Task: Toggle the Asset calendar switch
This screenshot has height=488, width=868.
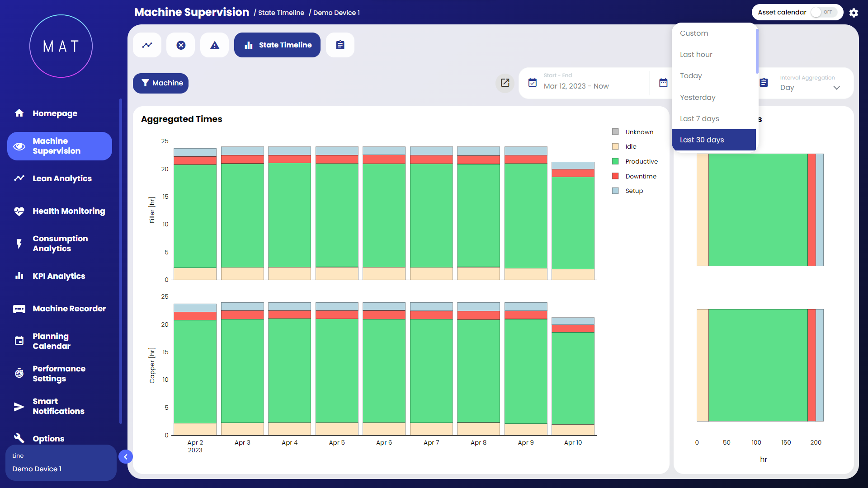Action: pos(823,12)
